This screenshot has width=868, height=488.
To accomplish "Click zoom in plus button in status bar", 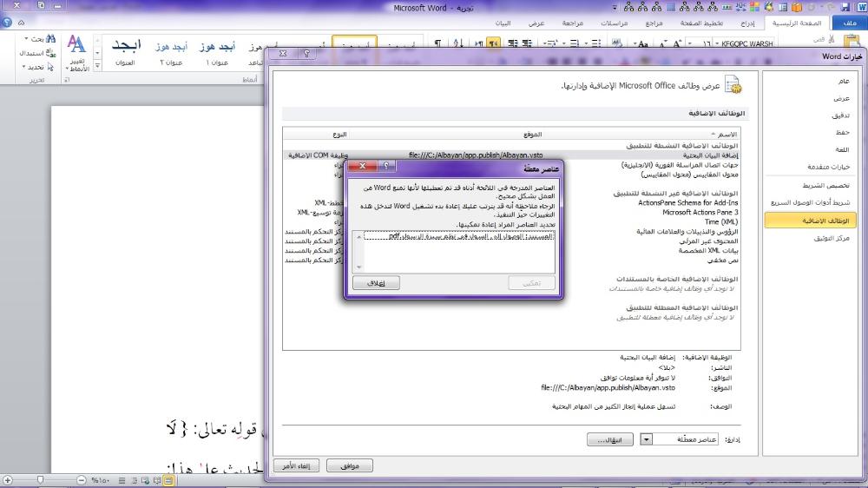I will (7, 480).
